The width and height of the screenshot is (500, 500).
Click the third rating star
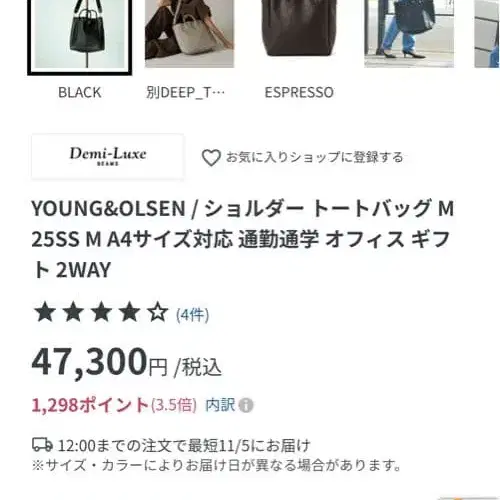(101, 312)
